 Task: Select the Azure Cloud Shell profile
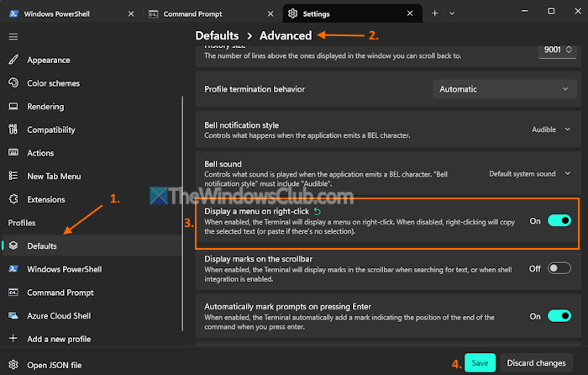click(x=92, y=315)
